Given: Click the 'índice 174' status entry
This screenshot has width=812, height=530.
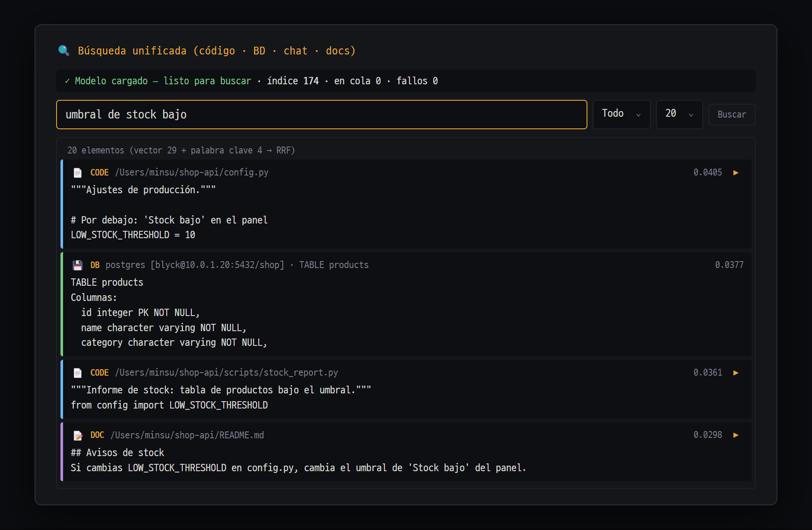Looking at the screenshot, I should (293, 81).
